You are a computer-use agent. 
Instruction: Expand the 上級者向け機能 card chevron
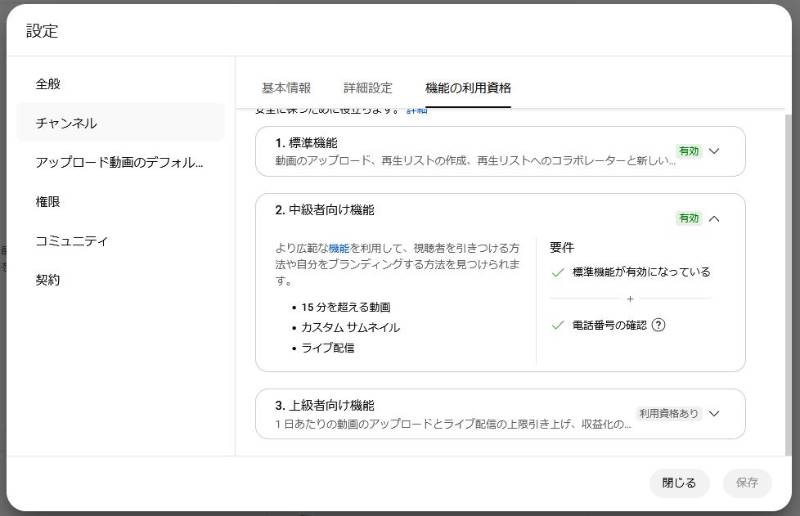pyautogui.click(x=714, y=413)
